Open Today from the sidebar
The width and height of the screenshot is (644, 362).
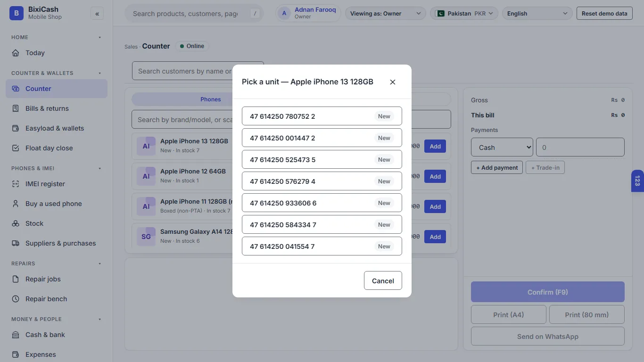click(57, 53)
